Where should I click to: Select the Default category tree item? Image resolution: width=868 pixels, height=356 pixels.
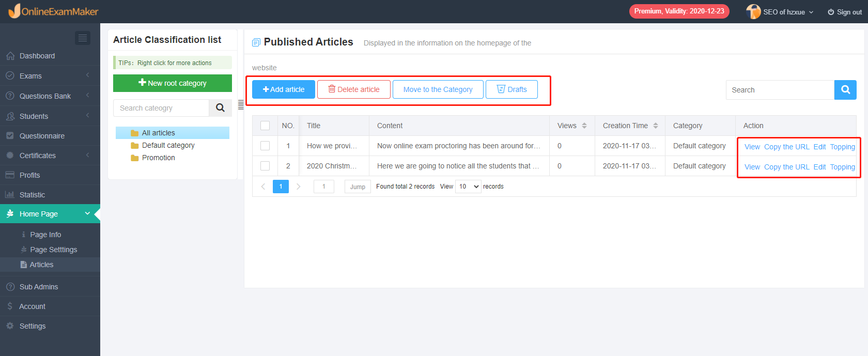pos(168,146)
